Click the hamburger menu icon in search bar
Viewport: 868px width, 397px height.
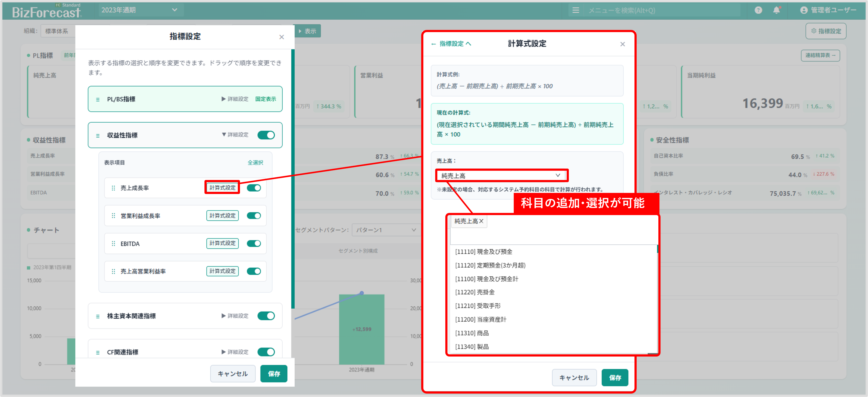tap(576, 11)
